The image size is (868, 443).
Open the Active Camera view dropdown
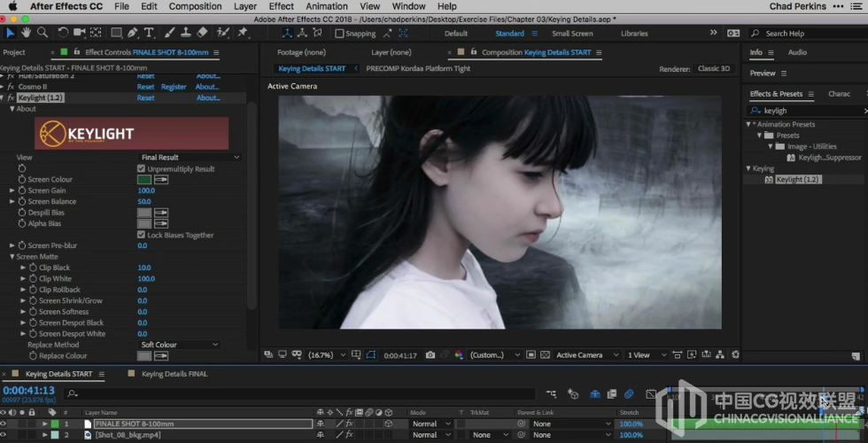586,355
